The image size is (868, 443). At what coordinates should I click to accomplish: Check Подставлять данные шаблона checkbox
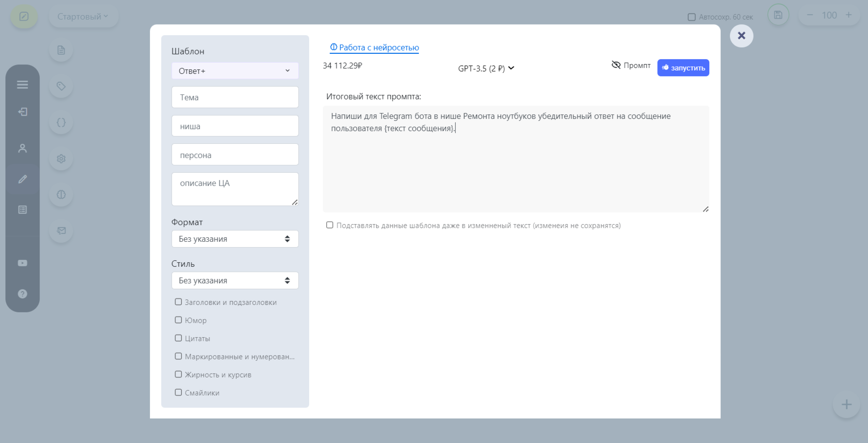330,225
